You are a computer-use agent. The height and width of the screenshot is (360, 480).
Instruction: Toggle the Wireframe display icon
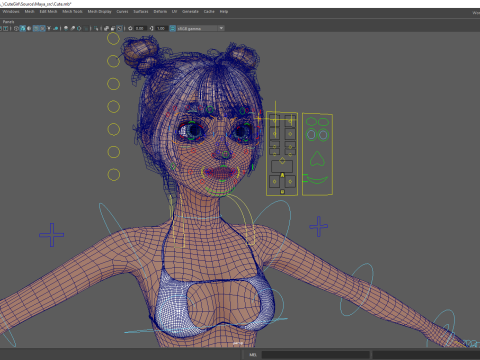click(16, 28)
